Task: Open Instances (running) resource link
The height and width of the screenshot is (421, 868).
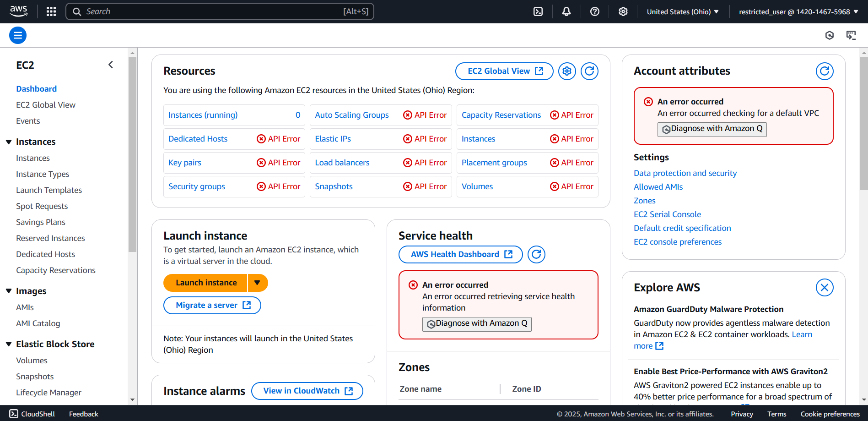Action: click(x=203, y=115)
